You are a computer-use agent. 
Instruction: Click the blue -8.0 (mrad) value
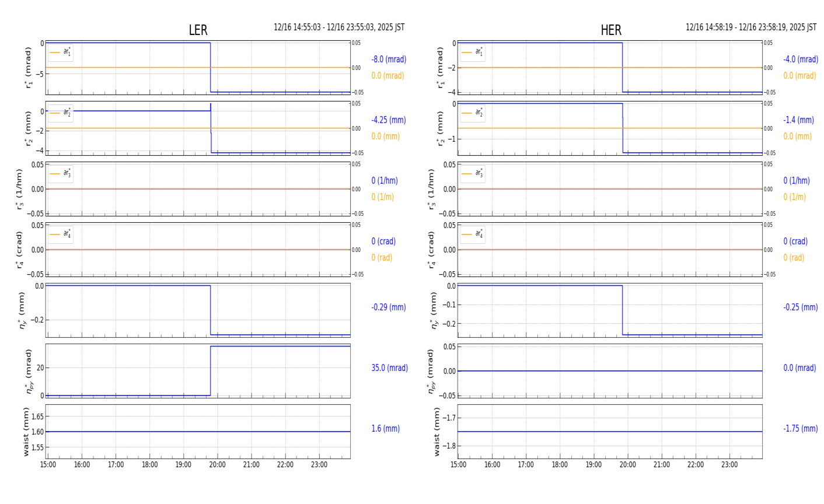pos(389,60)
